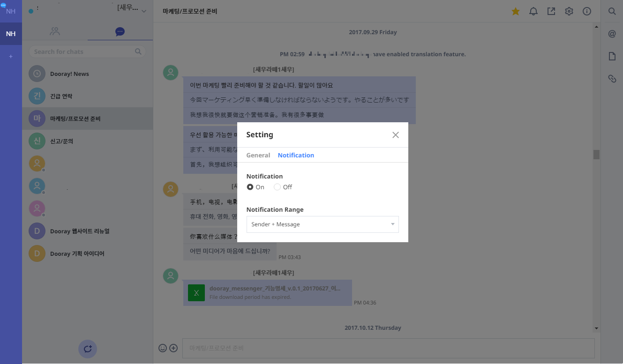Open unnamed chat with pink avatar

[88, 209]
